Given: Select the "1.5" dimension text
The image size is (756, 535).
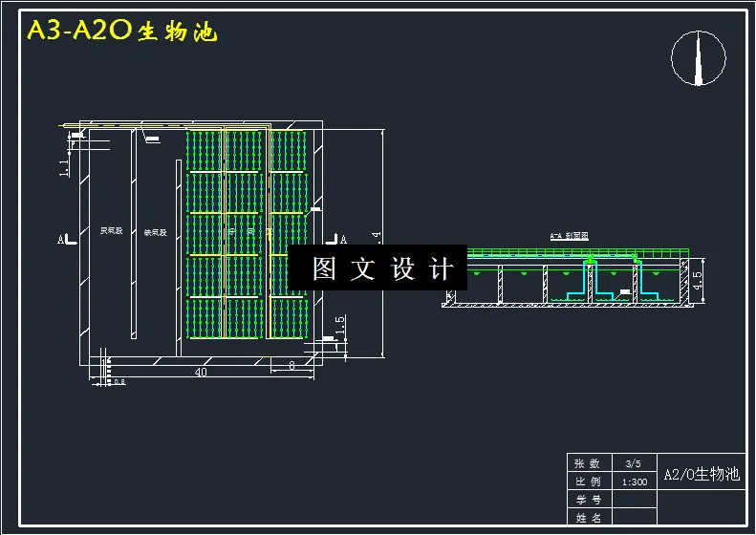Looking at the screenshot, I should click(340, 325).
